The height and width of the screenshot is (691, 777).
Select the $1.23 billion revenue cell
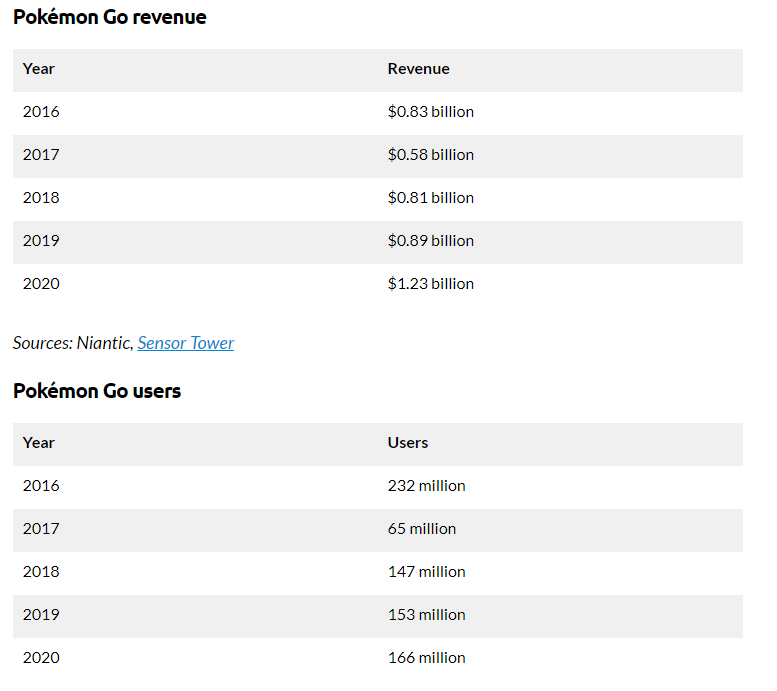[431, 284]
